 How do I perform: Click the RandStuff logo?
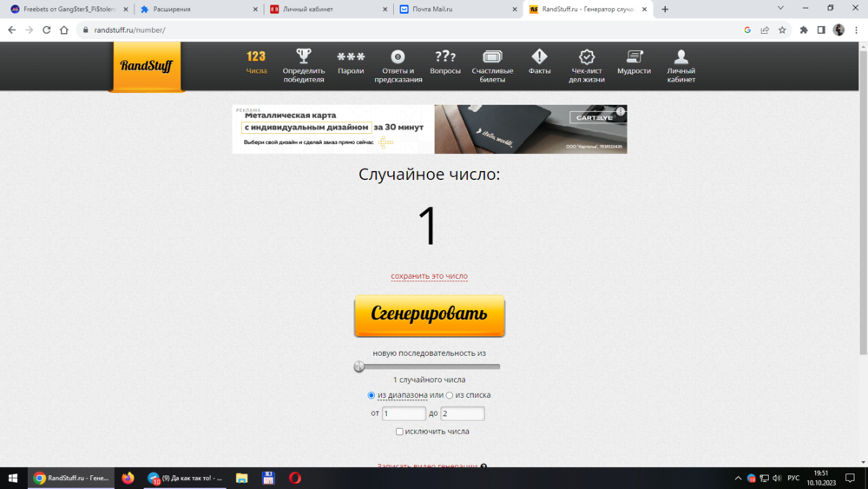(147, 66)
